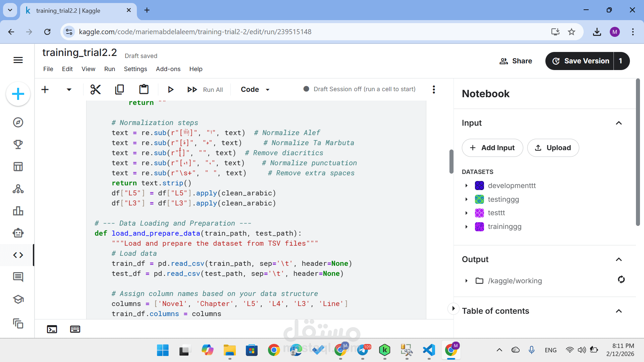Screen dimensions: 644x362
Task: Open the Code cell type dropdown
Action: (255, 89)
